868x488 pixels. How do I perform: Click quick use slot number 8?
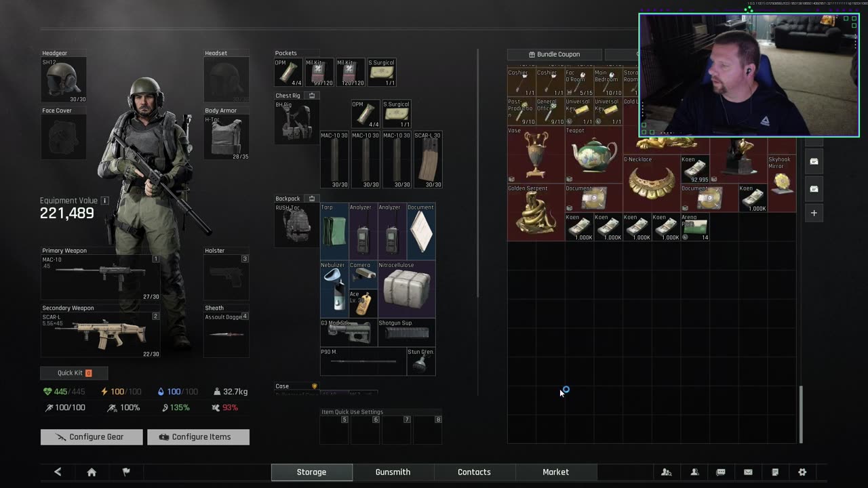[x=428, y=430]
